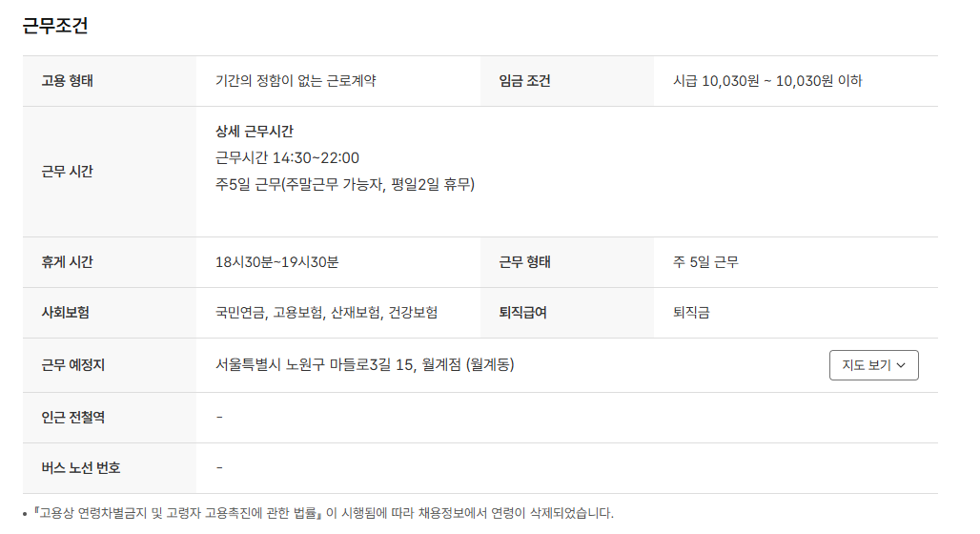Click the 국민연금, 고용보험 insurance list text

click(x=326, y=313)
